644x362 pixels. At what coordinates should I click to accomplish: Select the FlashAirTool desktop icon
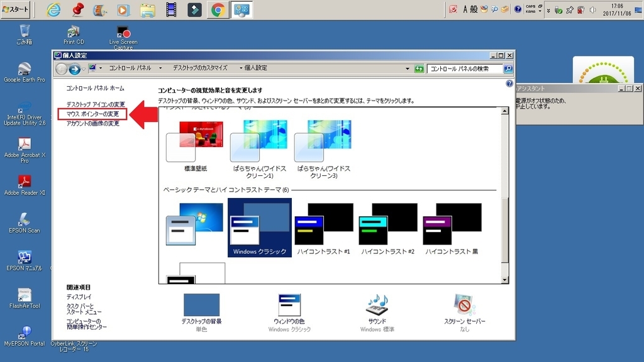[x=25, y=299]
